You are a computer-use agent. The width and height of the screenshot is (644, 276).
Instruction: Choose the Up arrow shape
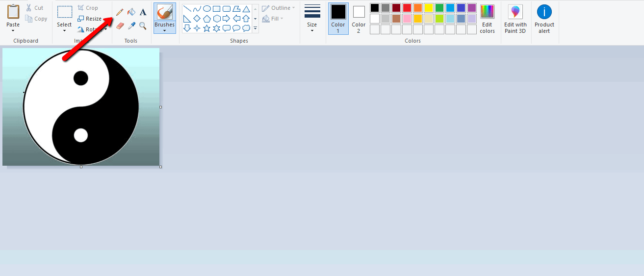pos(246,19)
